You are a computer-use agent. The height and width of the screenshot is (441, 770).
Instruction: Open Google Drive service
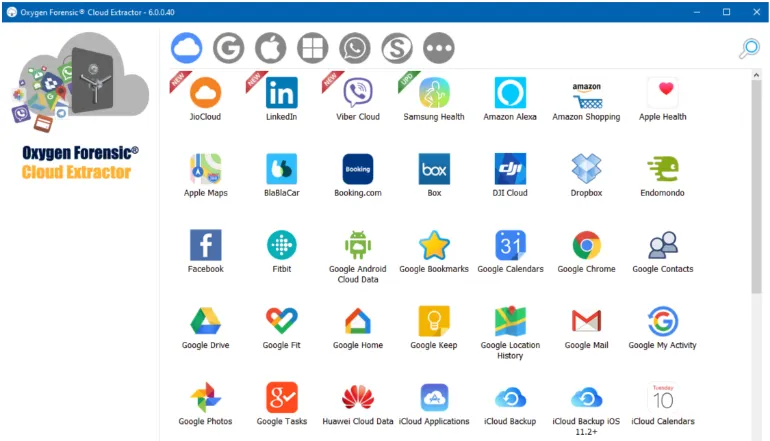(205, 327)
